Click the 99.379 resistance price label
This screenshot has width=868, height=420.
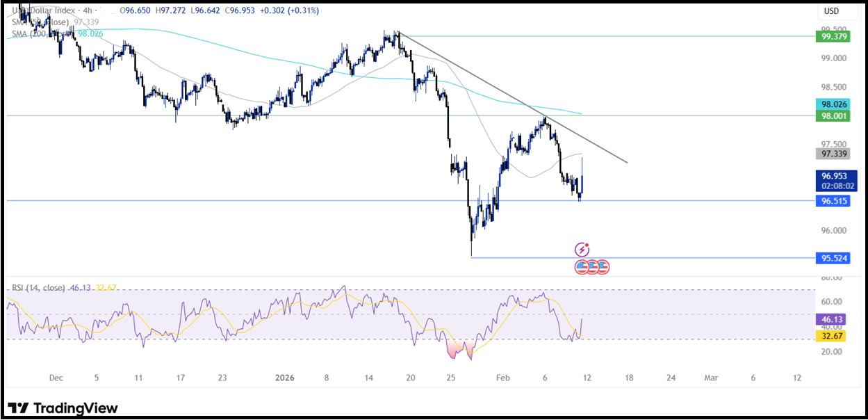point(833,36)
